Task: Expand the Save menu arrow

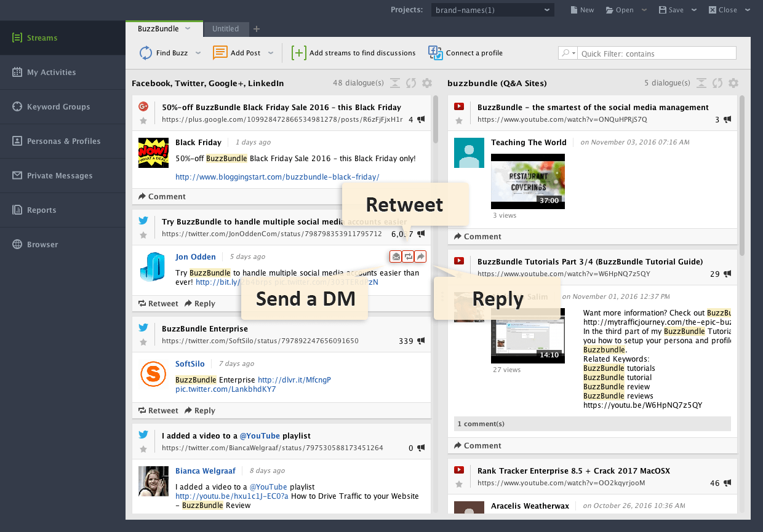Action: pos(694,10)
